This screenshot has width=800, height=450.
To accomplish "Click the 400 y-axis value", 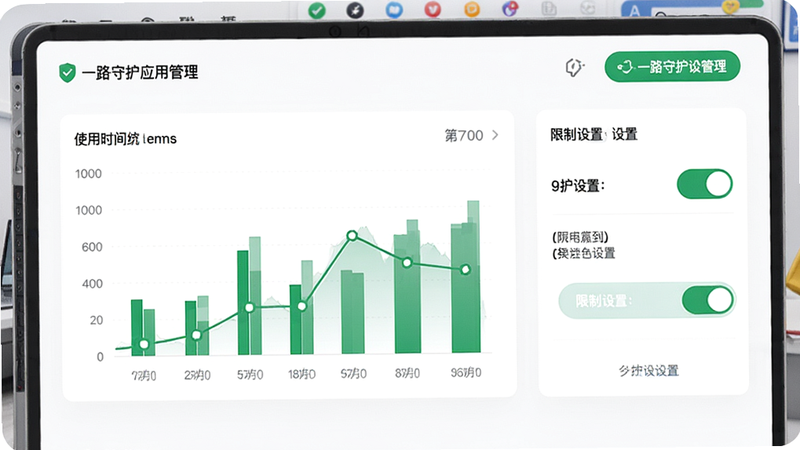I will [92, 284].
